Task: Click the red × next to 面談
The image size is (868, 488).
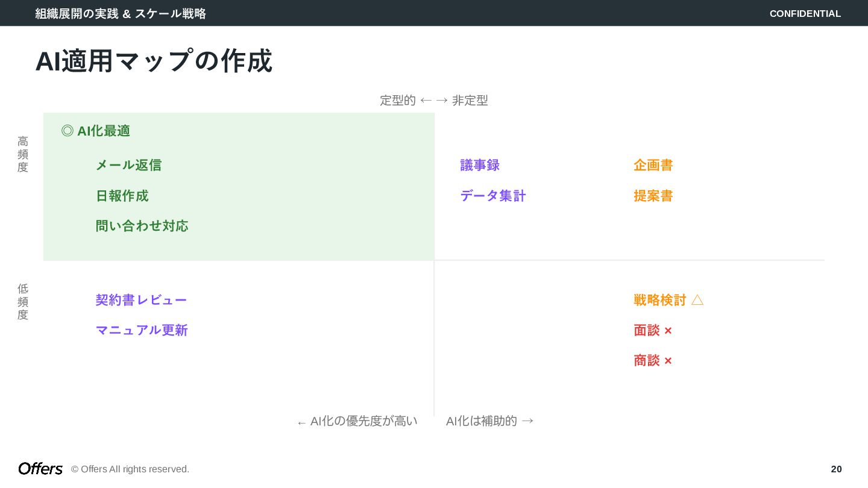Action: tap(668, 331)
